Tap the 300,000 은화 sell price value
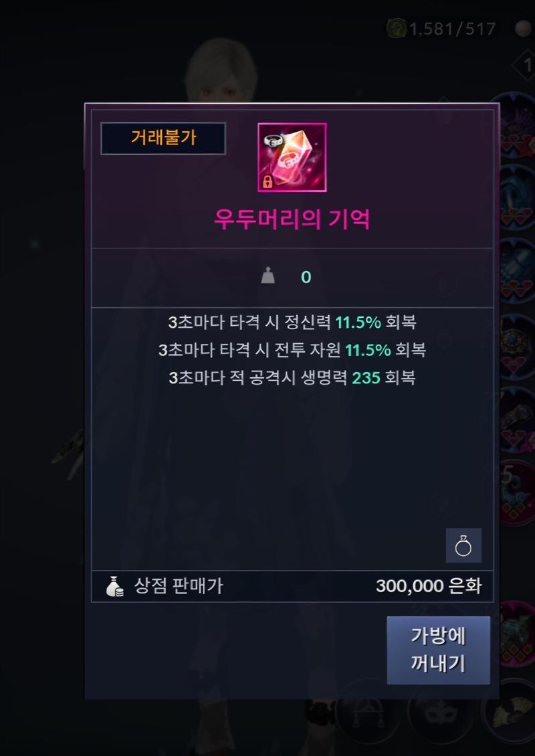This screenshot has height=756, width=535. pyautogui.click(x=429, y=586)
